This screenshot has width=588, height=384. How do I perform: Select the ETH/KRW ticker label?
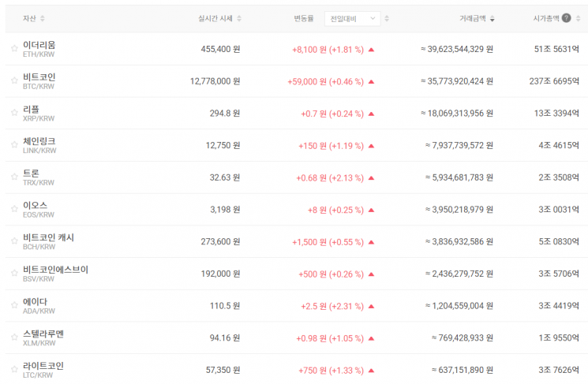39,54
